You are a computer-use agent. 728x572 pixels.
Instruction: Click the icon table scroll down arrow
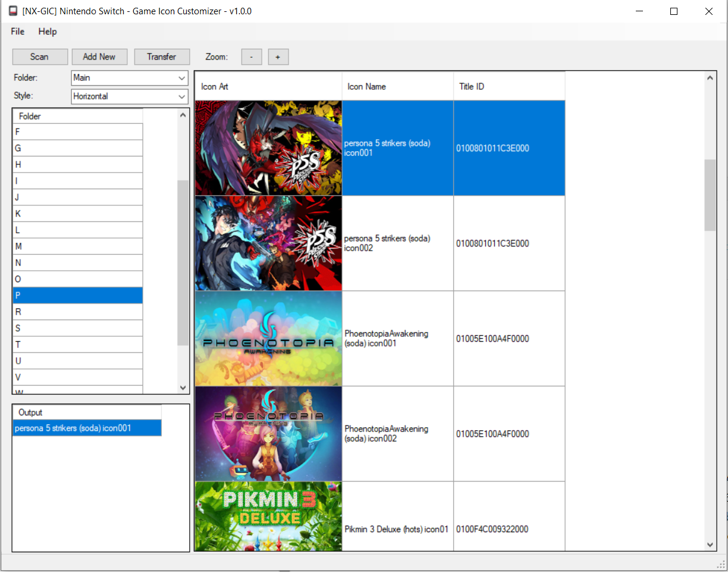(x=710, y=545)
